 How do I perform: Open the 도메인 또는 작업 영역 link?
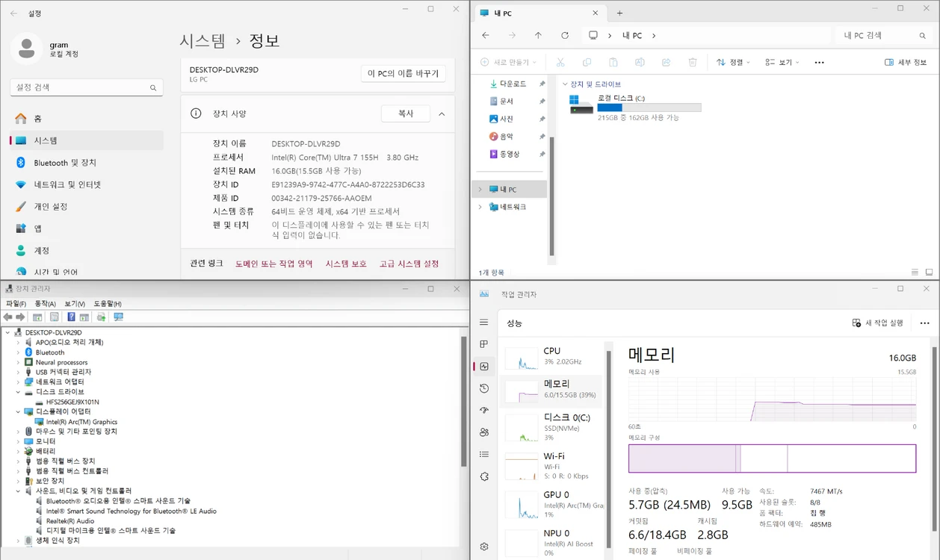point(273,264)
